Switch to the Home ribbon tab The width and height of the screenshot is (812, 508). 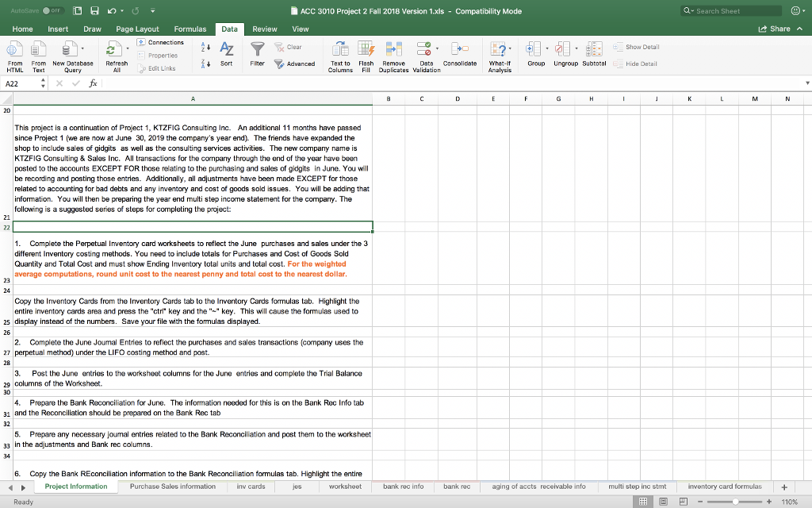(22, 29)
